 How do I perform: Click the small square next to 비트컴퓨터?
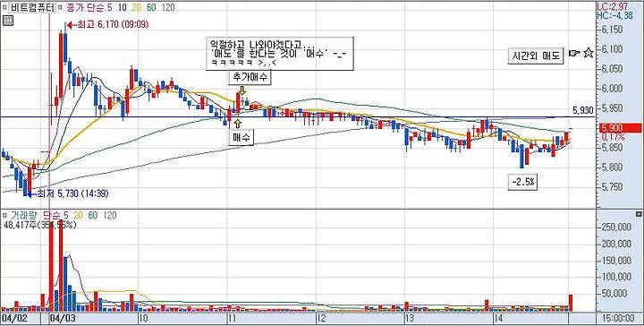[x=4, y=7]
